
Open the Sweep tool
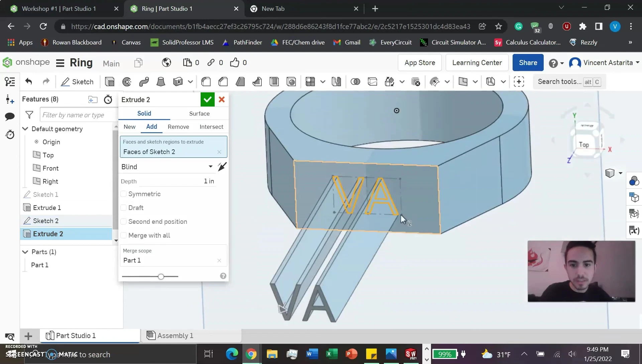coord(144,81)
